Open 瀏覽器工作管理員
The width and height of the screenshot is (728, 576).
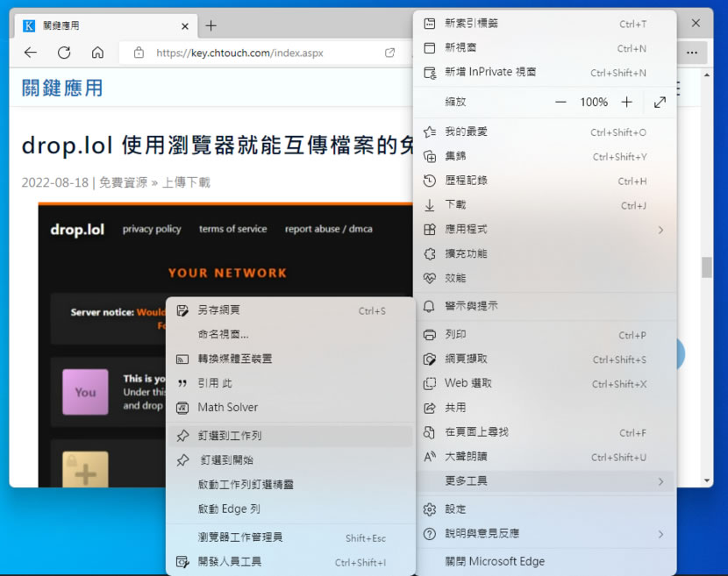[x=290, y=537]
